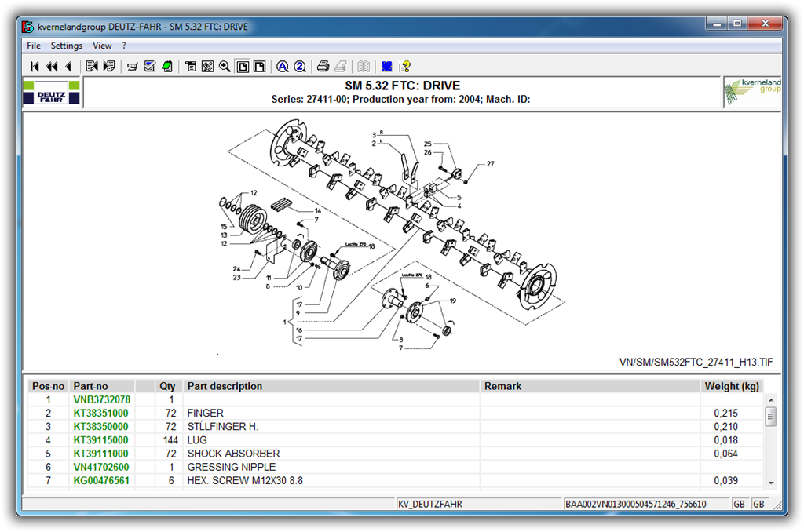Screen dimensions: 804x532
Task: Click the Part description column header
Action: pyautogui.click(x=331, y=386)
